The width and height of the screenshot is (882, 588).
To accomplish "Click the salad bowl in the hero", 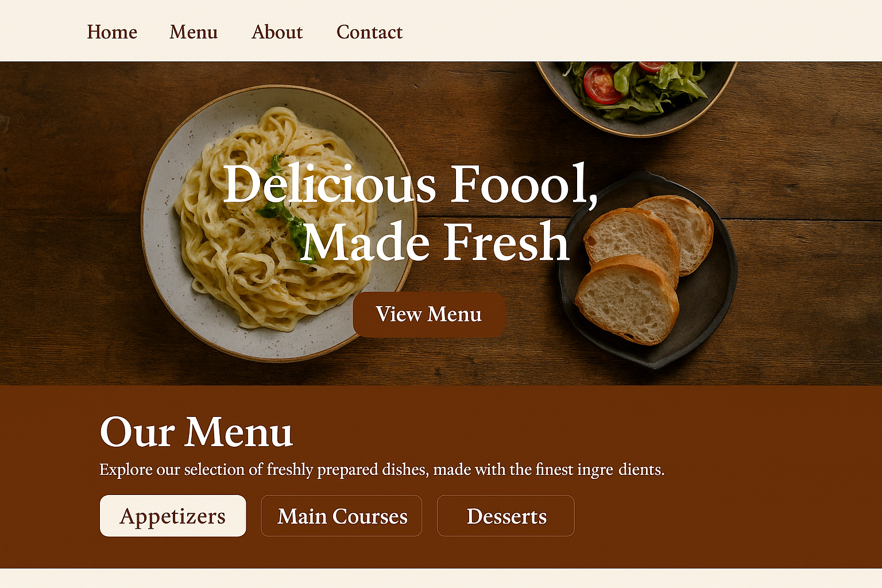I will point(636,95).
